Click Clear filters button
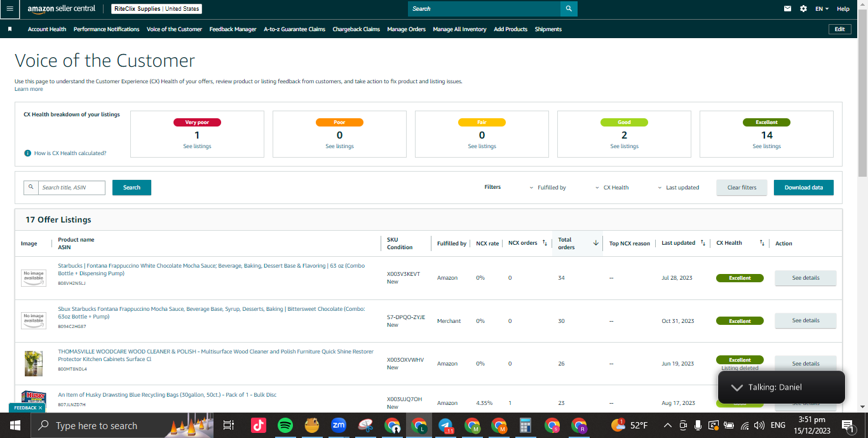Viewport: 868px width, 438px height. (742, 188)
